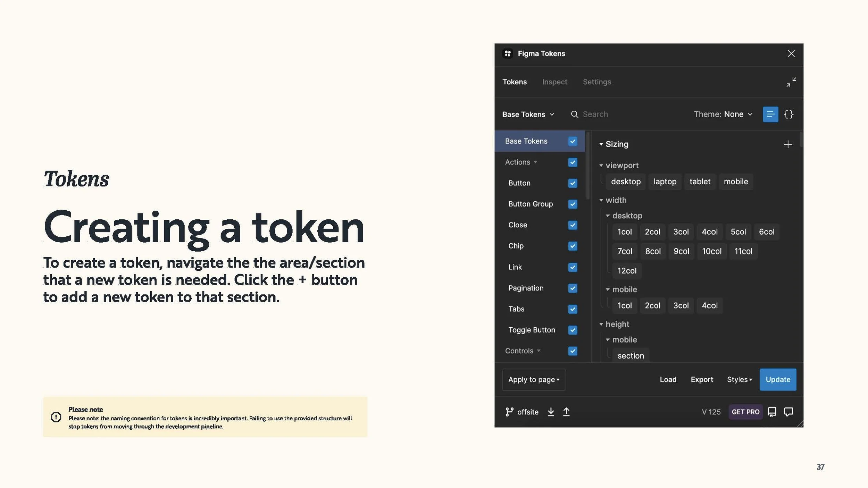Select the tablet viewport token

700,182
